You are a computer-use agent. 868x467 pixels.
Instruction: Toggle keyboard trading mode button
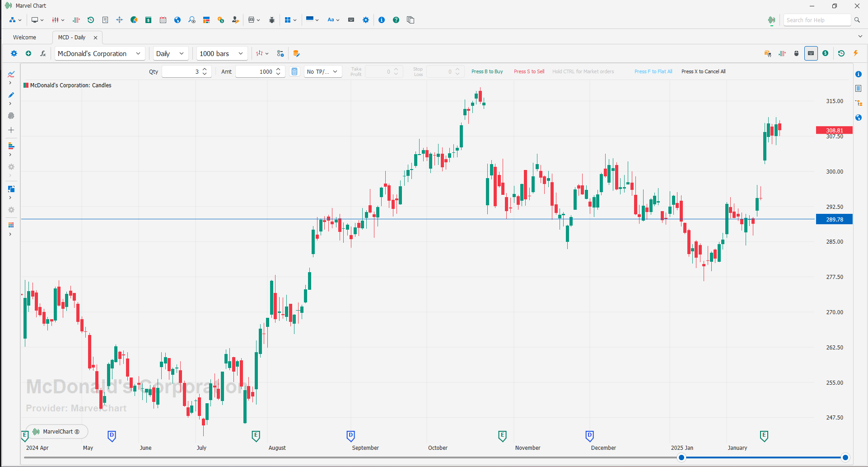click(811, 53)
